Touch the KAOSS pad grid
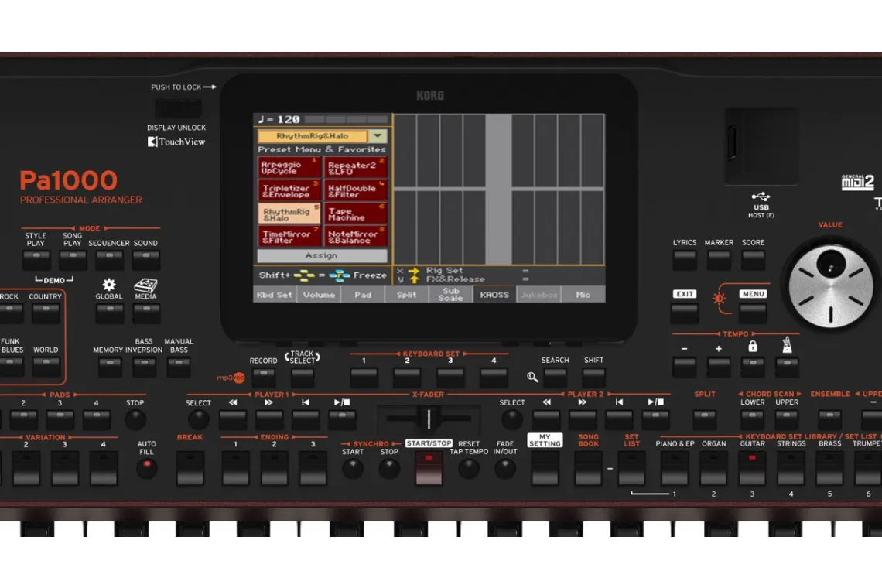882x588 pixels. [499, 189]
